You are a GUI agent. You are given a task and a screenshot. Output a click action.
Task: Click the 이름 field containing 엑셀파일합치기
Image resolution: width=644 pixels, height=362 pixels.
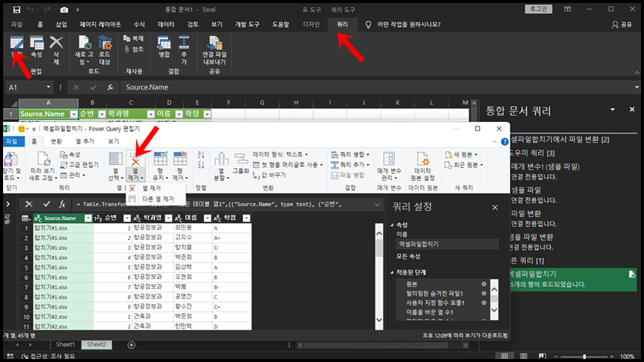tap(447, 244)
